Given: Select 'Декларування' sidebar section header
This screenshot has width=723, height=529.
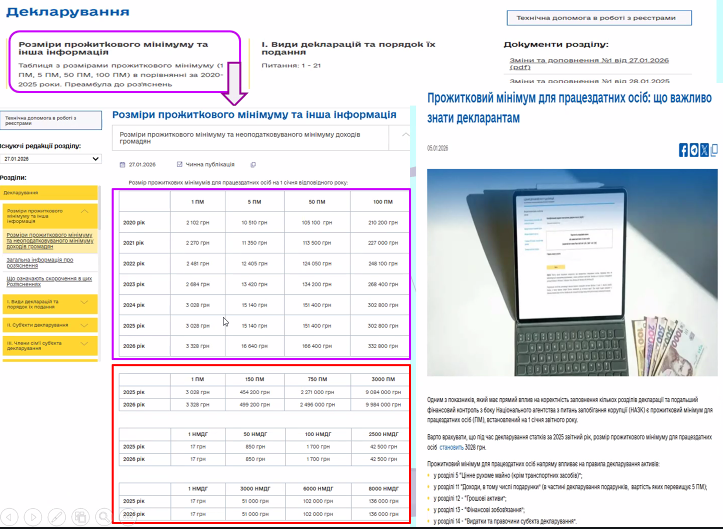Looking at the screenshot, I should [x=48, y=192].
